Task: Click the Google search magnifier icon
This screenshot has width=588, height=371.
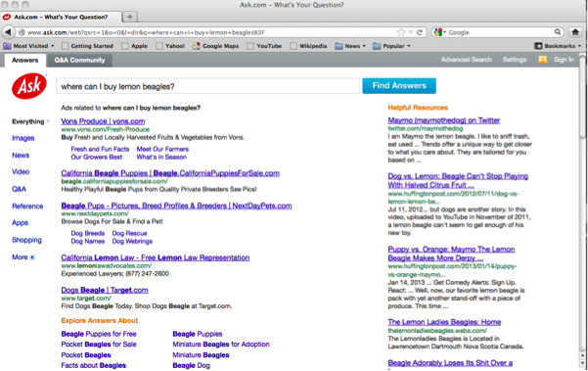Action: (x=558, y=32)
